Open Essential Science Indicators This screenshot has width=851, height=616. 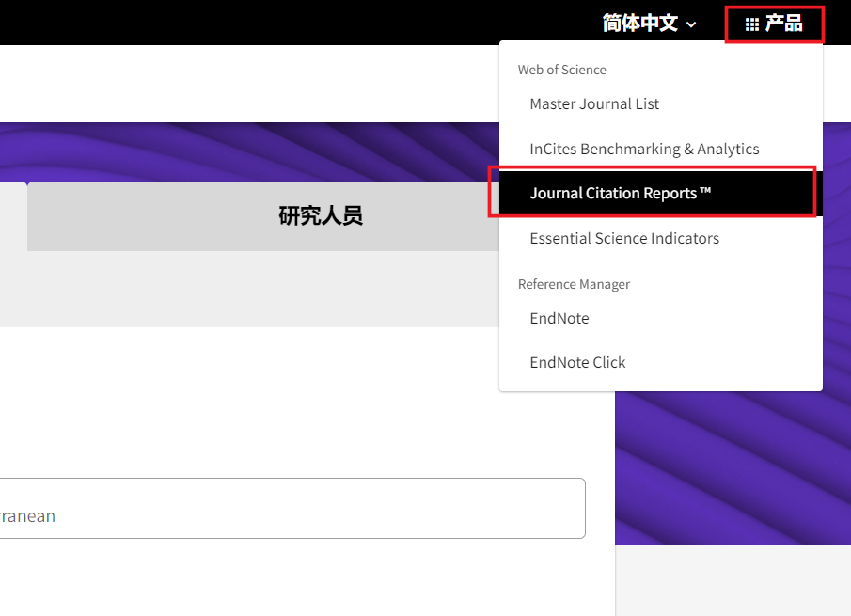[660, 238]
